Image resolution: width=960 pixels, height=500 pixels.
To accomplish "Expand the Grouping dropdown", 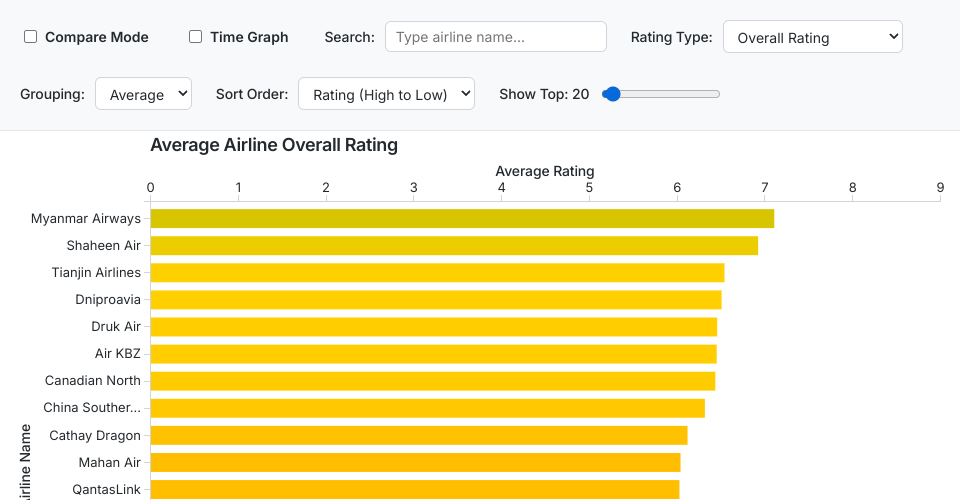I will (143, 94).
